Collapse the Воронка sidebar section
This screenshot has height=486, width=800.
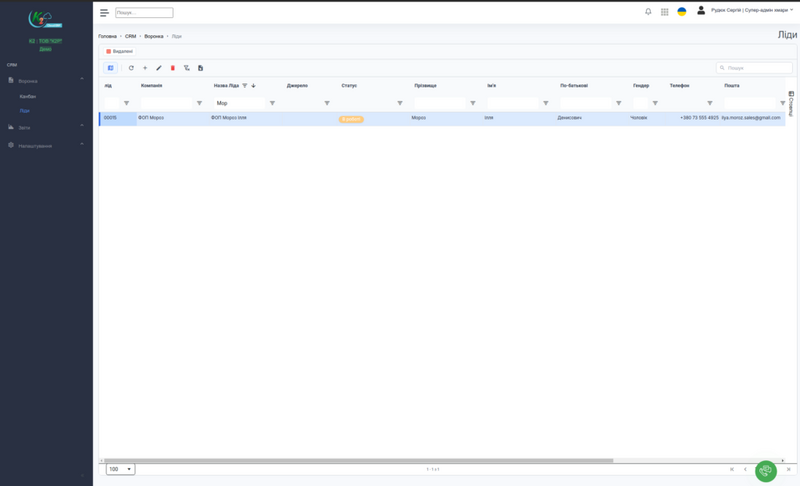[82, 80]
